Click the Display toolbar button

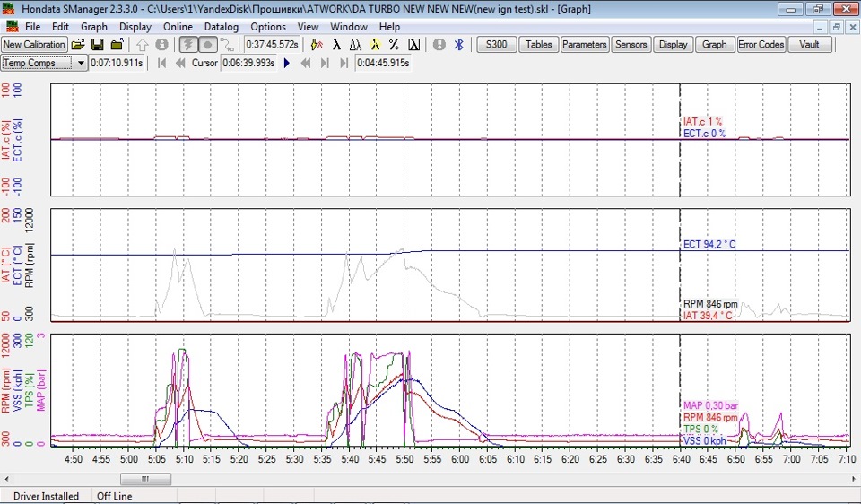674,45
